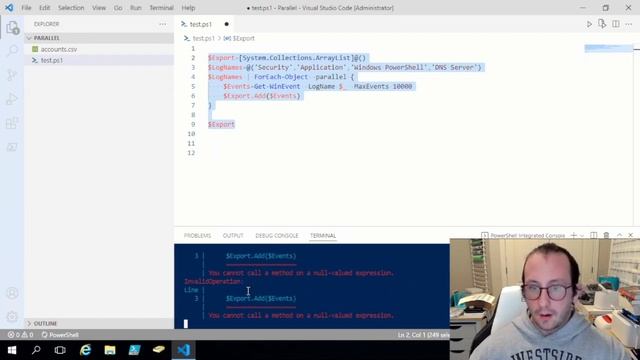Expand the OUTLINE section
Image resolution: width=640 pixels, height=360 pixels.
pyautogui.click(x=99, y=323)
